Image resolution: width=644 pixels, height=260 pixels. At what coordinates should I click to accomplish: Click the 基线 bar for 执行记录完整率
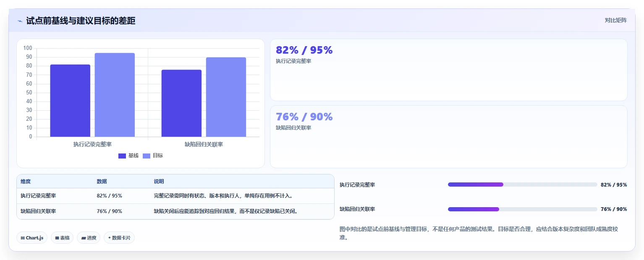pos(70,101)
